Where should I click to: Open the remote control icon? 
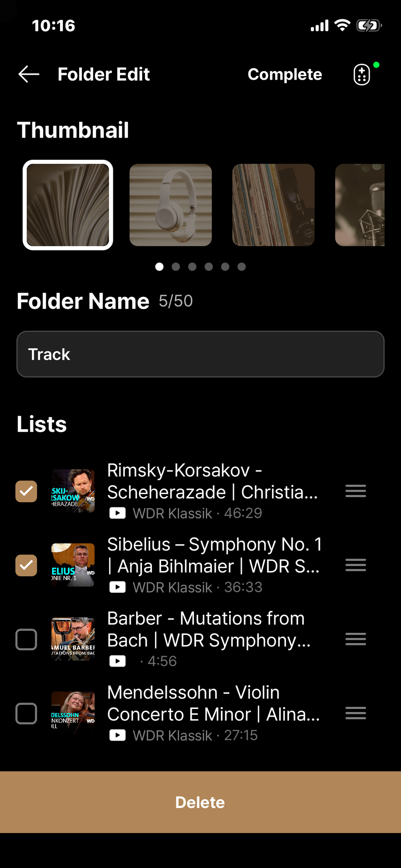tap(362, 74)
